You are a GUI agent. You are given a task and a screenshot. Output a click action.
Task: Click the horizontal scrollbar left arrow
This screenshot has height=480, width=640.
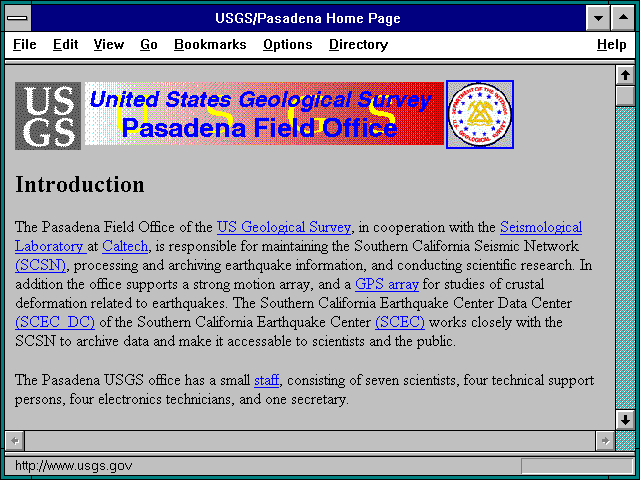15,441
